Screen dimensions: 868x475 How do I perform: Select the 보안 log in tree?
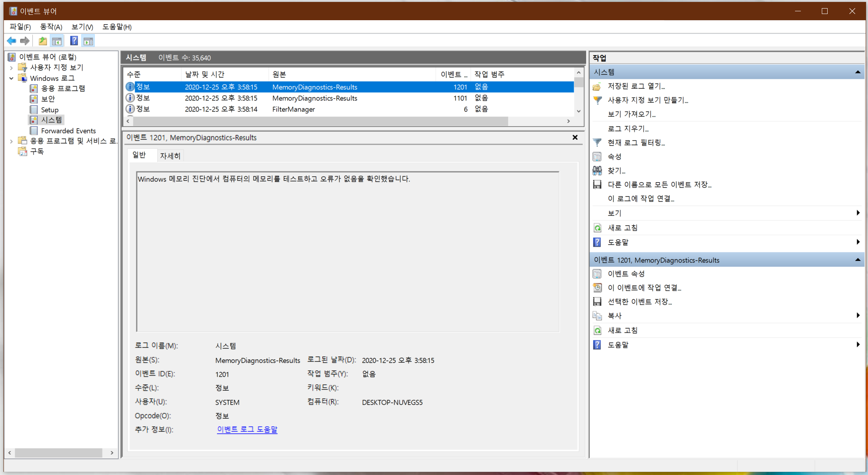click(x=48, y=99)
